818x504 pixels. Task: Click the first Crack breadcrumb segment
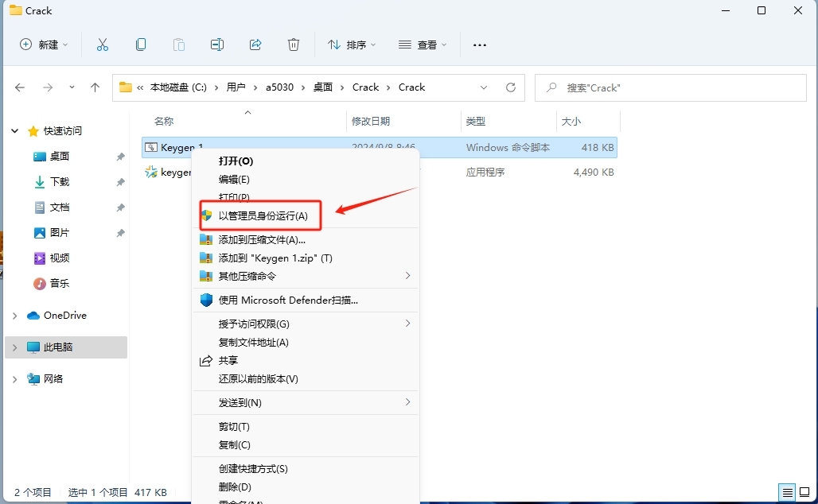[x=365, y=87]
